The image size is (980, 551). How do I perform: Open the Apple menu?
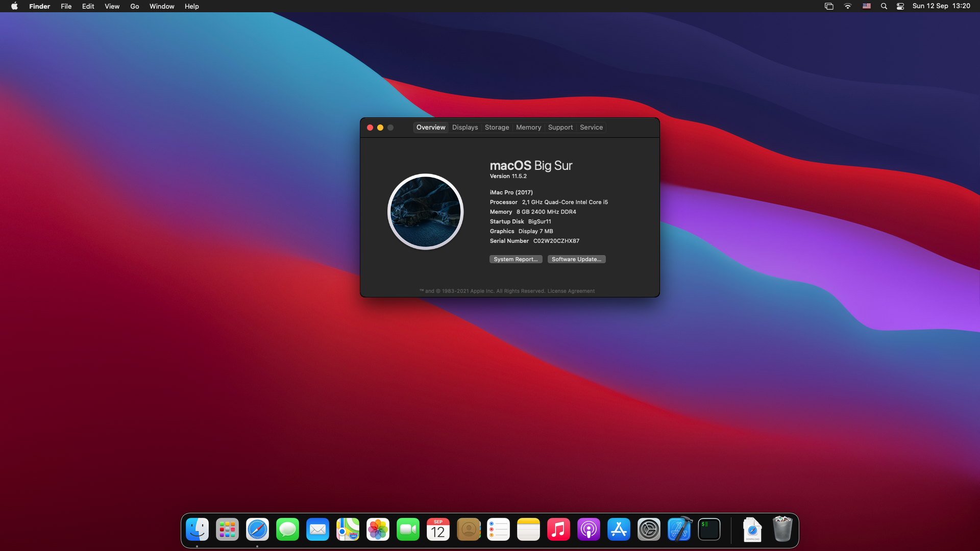[x=14, y=6]
